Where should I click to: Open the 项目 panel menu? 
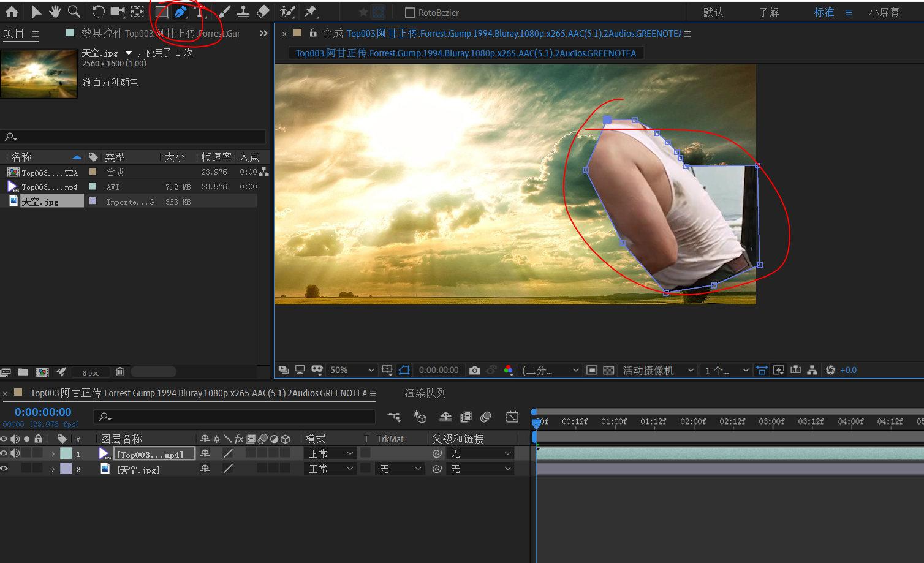tap(36, 34)
